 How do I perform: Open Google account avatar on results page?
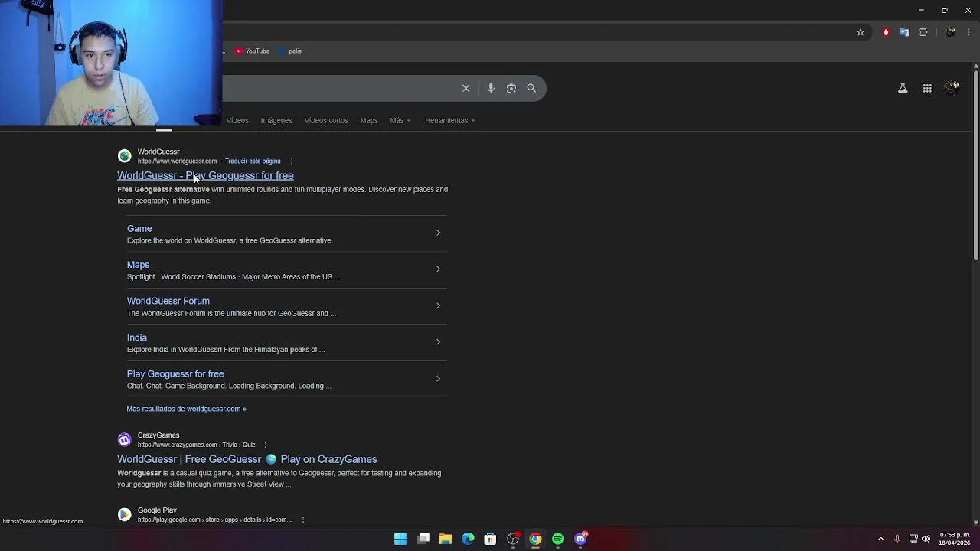(952, 89)
